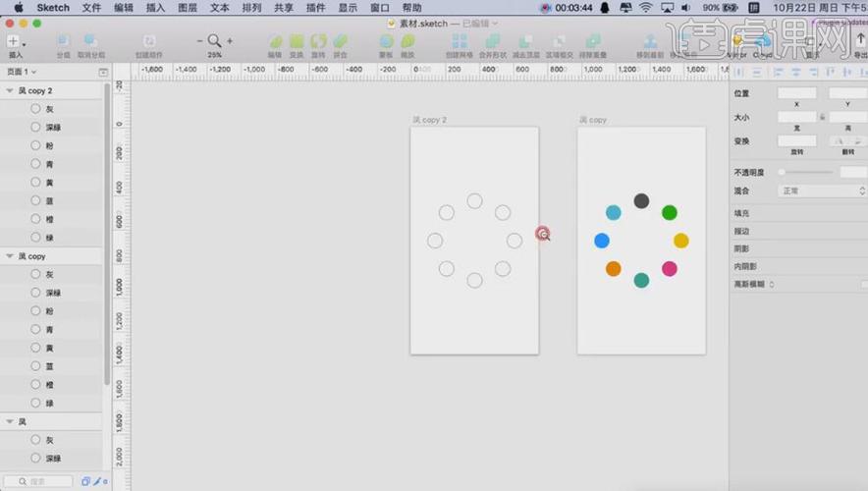Click the 取消分组 (Ungroup) toolbar icon
Viewport: 868px width, 491px height.
[x=90, y=42]
